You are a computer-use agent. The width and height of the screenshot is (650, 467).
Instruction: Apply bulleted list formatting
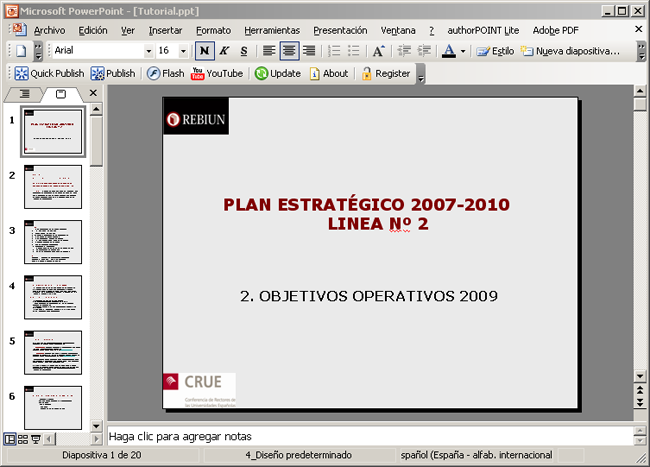coord(354,51)
